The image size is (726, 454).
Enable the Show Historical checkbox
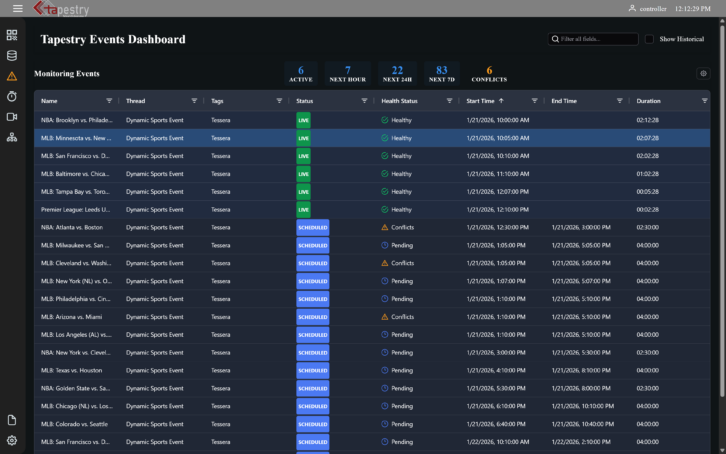[x=650, y=39]
